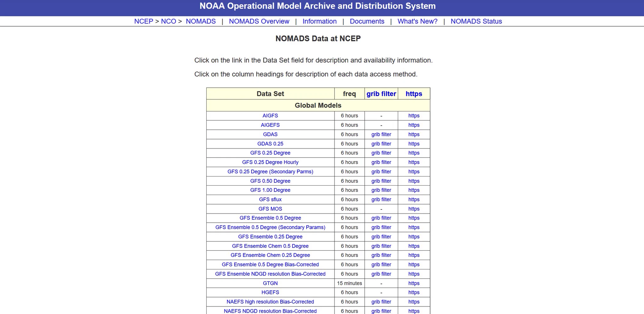This screenshot has height=314, width=644.
Task: Open AIGEFS data set description
Action: click(x=270, y=125)
